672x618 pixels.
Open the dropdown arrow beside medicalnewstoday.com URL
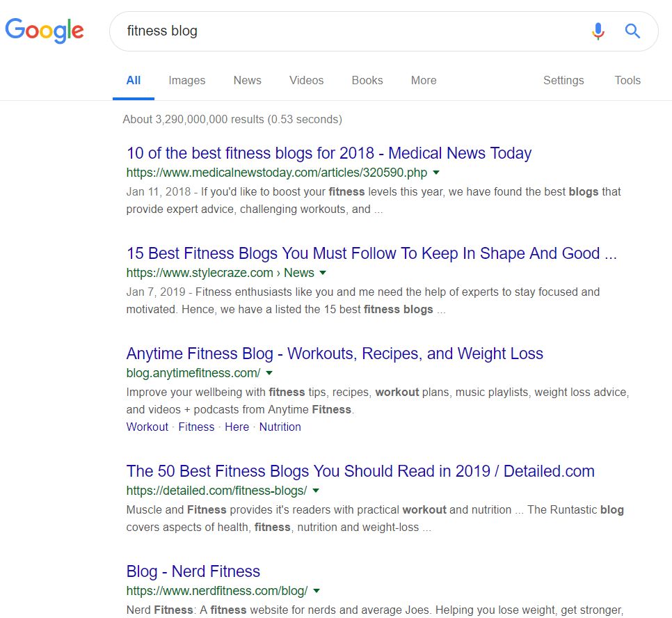436,173
